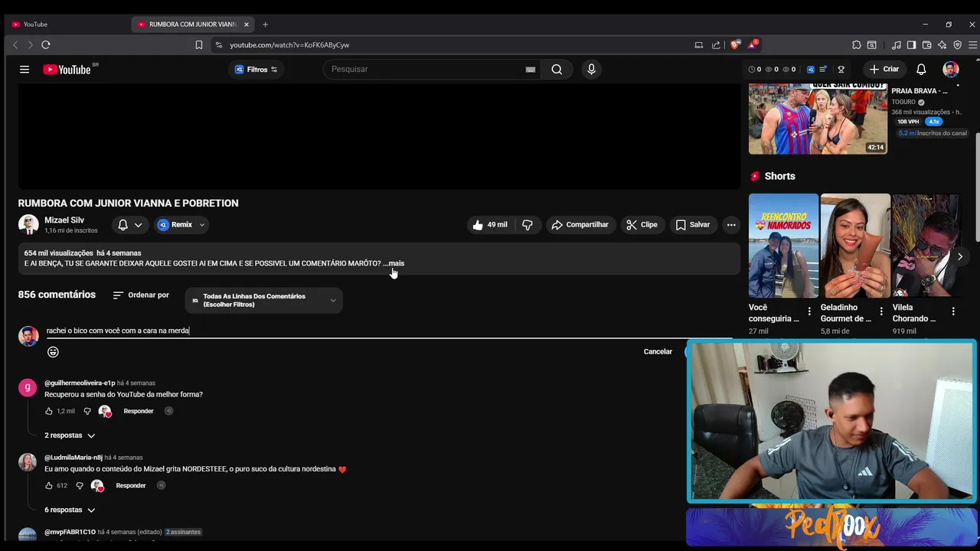The image size is (980, 551).
Task: Show next Shorts with the arrow
Action: 959,256
